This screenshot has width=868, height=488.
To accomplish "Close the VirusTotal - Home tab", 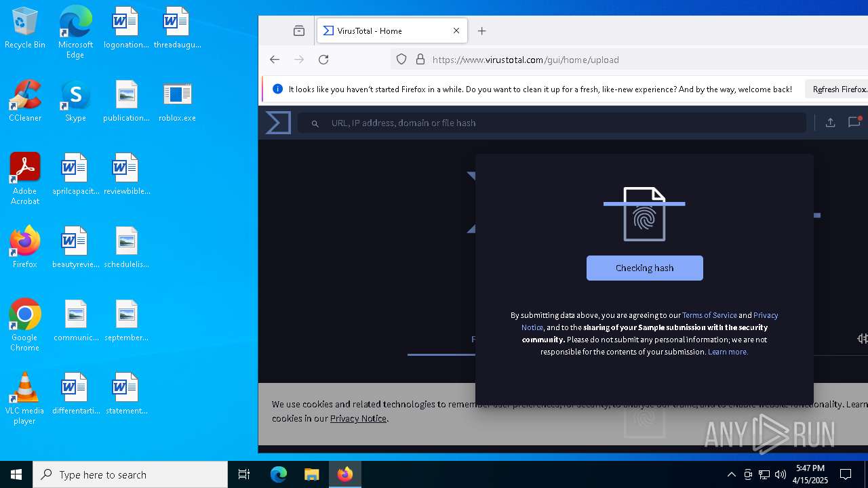I will point(456,30).
